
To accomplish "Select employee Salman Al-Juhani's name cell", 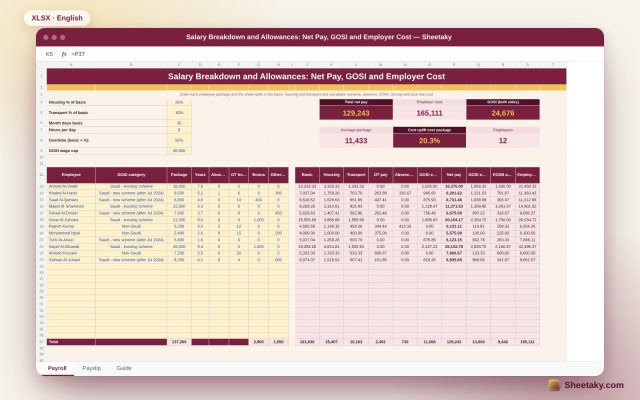I will pyautogui.click(x=71, y=260).
